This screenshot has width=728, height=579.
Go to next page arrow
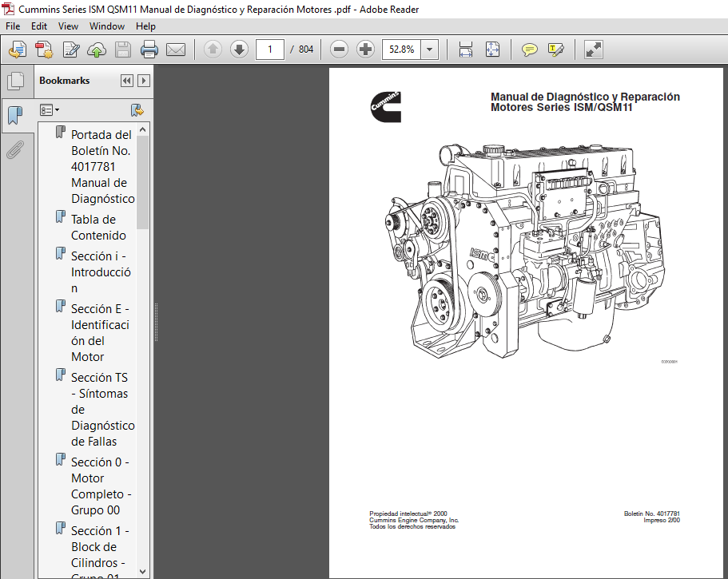click(x=239, y=50)
